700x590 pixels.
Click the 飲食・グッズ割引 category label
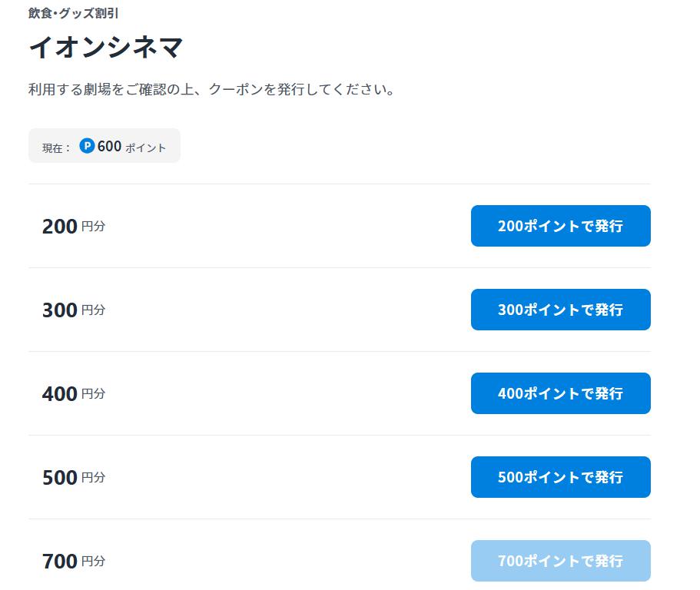click(73, 13)
